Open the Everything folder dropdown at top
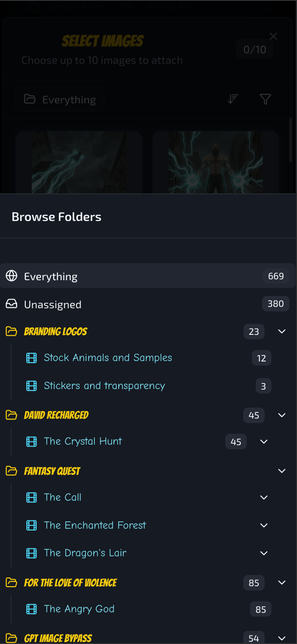 pyautogui.click(x=60, y=99)
